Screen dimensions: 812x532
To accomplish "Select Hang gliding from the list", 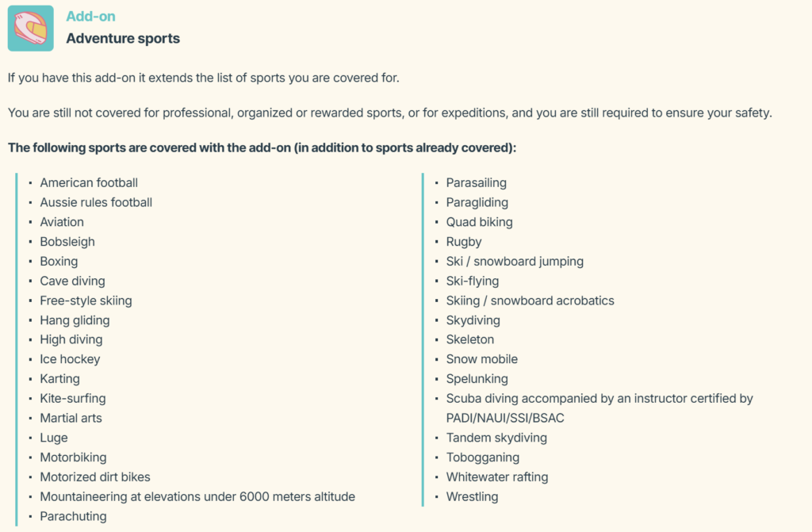I will [x=75, y=320].
